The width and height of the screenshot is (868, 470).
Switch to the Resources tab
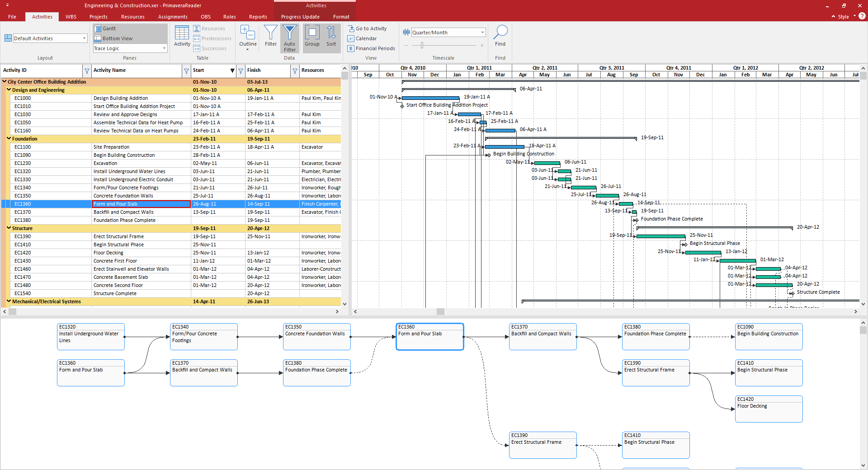pos(132,17)
